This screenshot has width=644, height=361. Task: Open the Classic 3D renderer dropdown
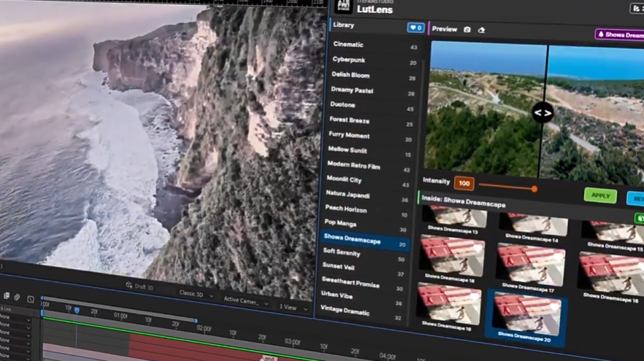[195, 294]
